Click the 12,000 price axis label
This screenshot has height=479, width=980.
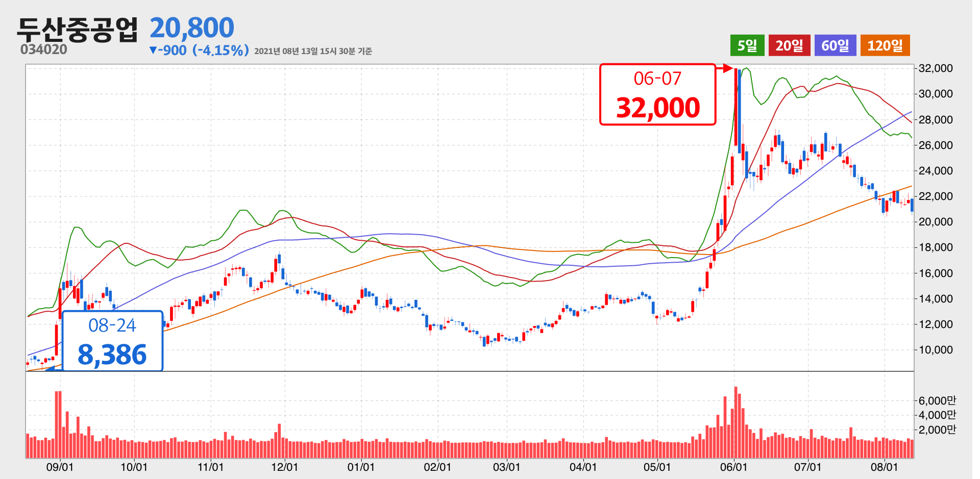pos(936,324)
